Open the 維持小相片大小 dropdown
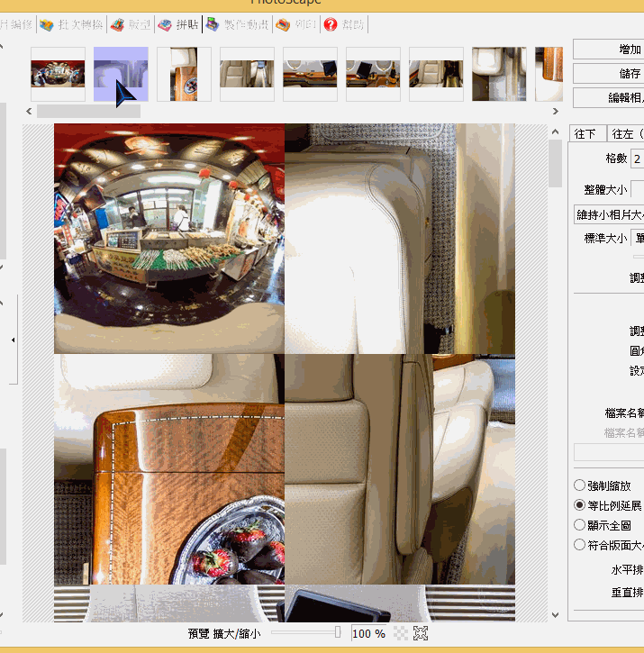 [609, 214]
